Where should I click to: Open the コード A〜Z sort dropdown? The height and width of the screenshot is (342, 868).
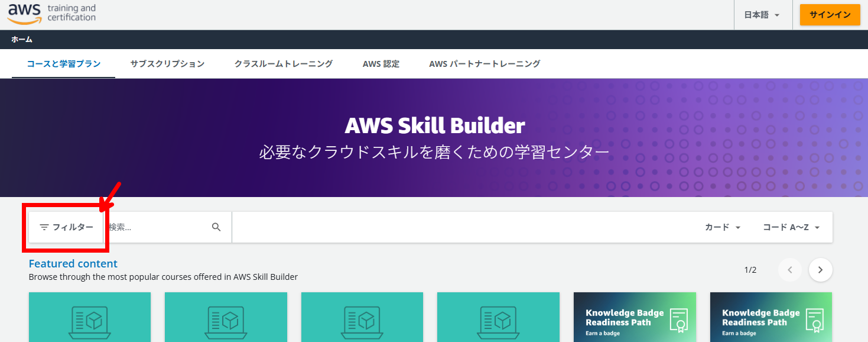click(791, 227)
